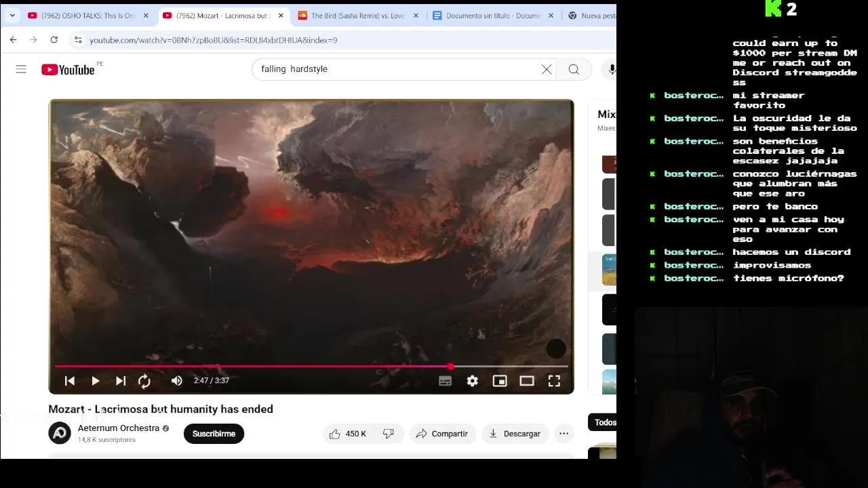Start voice search with microphone
The image size is (868, 488).
(612, 69)
